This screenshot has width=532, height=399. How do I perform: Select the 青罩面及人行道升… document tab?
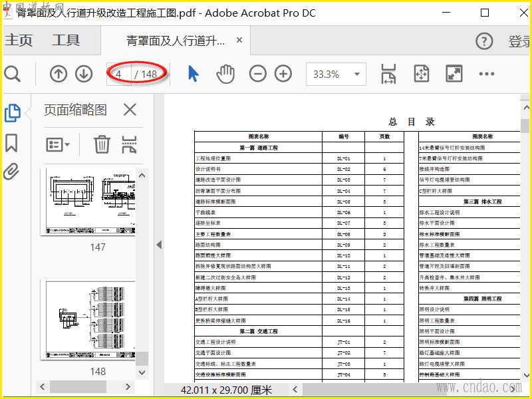(176, 41)
